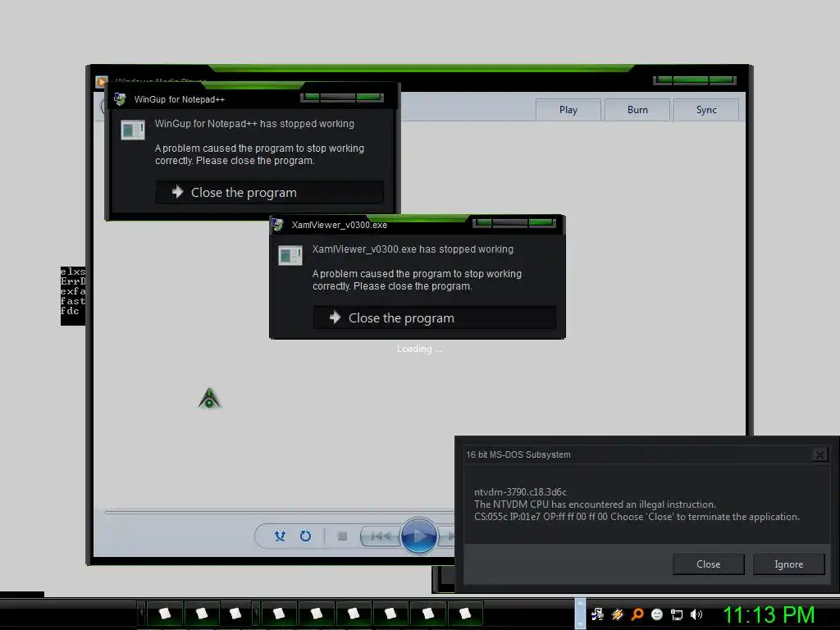The image size is (840, 630).
Task: Open the orange magnifier tray icon
Action: (637, 614)
